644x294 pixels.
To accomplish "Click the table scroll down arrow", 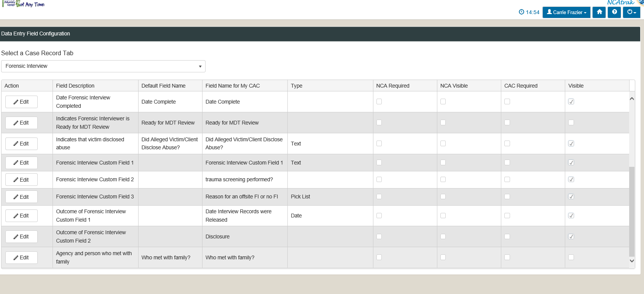I will point(632,261).
